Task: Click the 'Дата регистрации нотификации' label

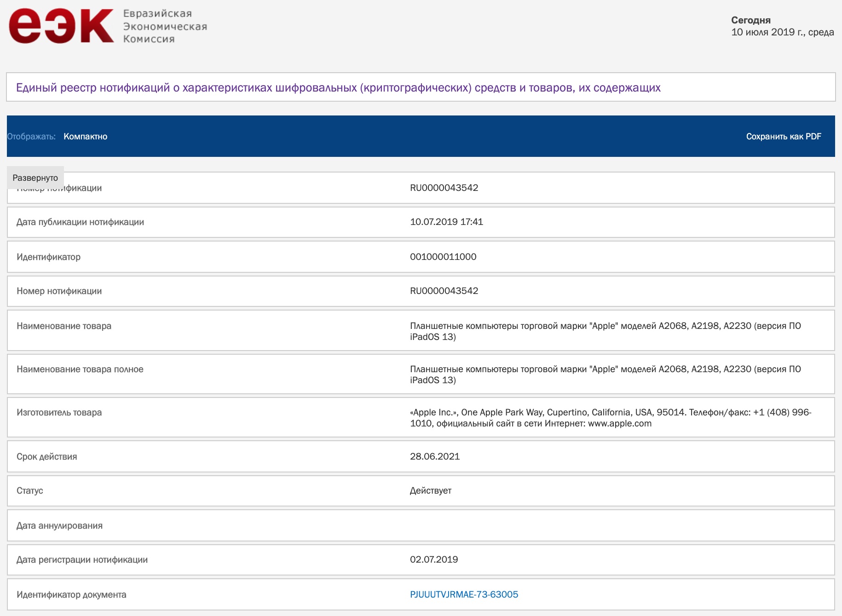Action: click(82, 560)
